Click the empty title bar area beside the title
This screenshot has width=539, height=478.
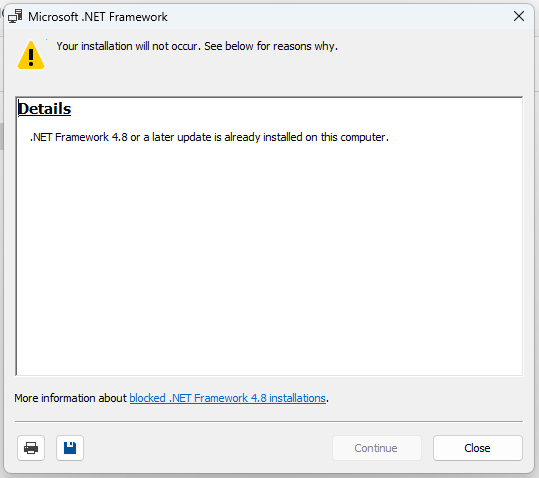click(x=337, y=16)
